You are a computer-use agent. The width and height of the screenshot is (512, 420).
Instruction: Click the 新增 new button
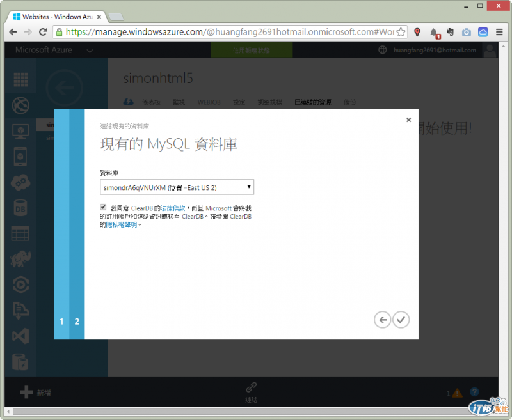click(35, 393)
